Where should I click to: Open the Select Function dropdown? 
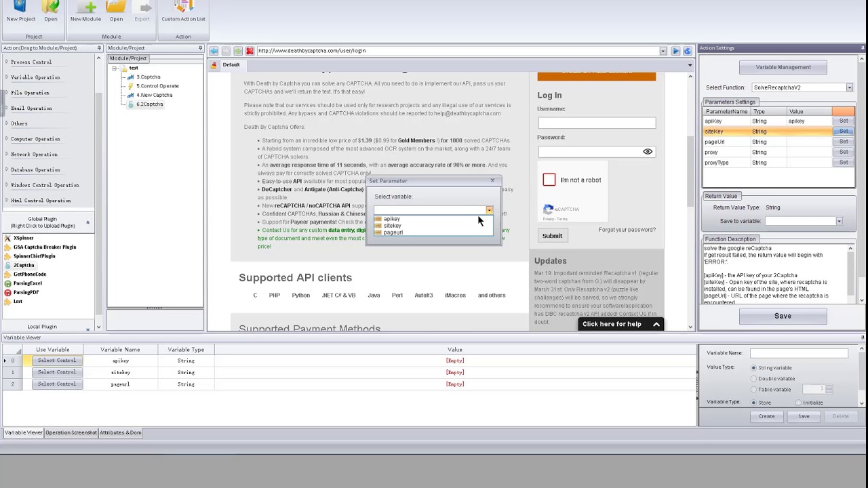849,87
